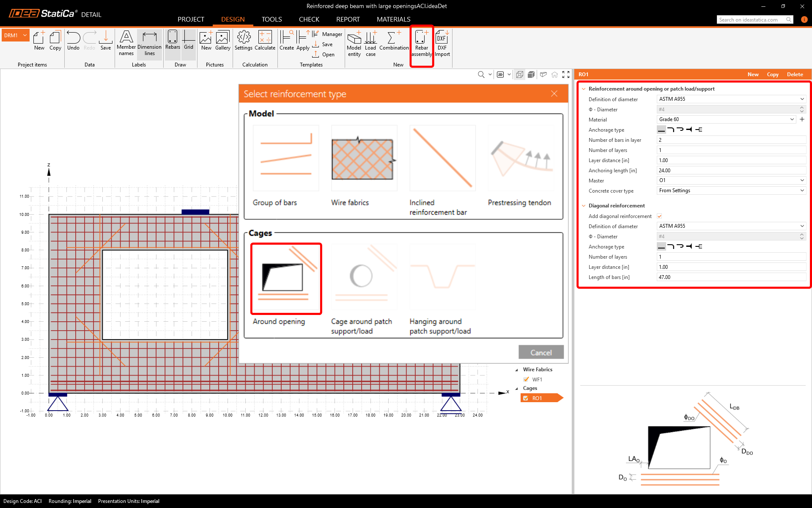Viewport: 812px width, 508px height.
Task: Switch to the CHECK tab
Action: [309, 19]
